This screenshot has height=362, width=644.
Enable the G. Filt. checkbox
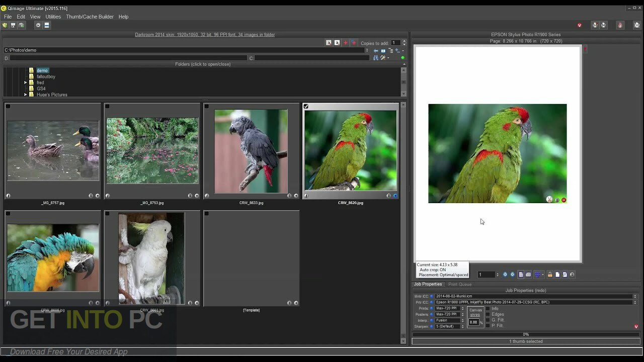pos(488,320)
